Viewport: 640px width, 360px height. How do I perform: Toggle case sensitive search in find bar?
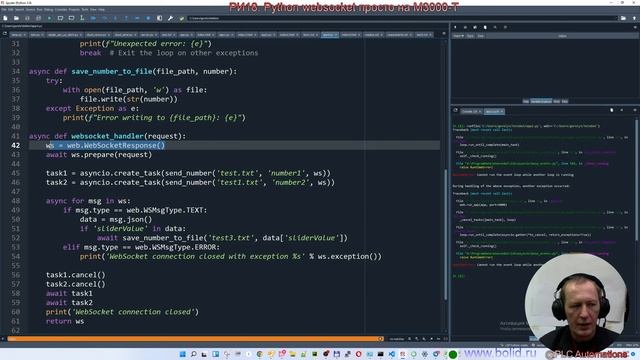click(439, 339)
